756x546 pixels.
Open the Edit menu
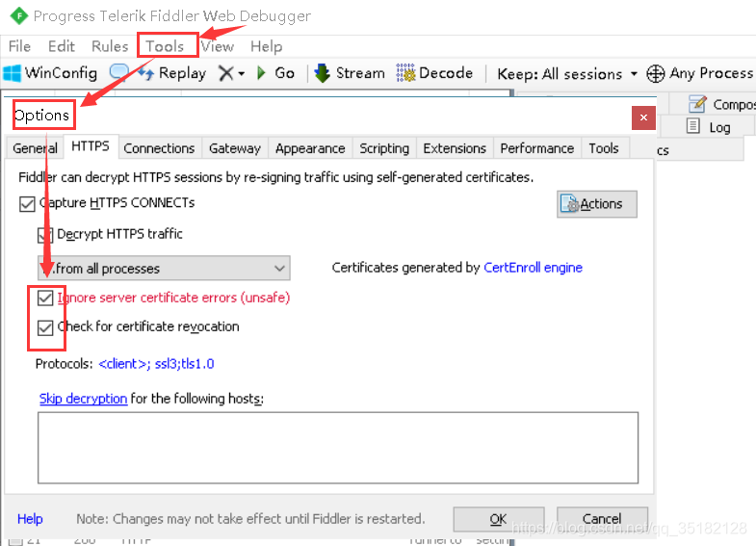coord(62,46)
